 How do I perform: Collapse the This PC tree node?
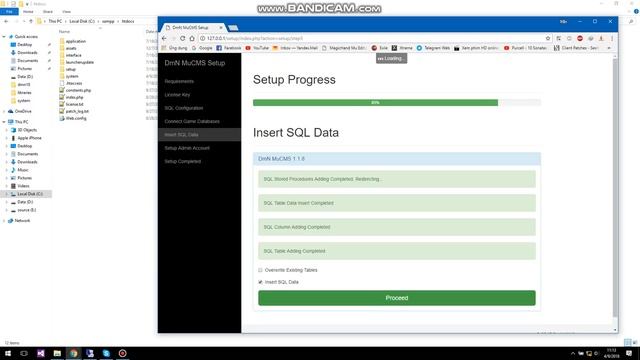tap(4, 122)
